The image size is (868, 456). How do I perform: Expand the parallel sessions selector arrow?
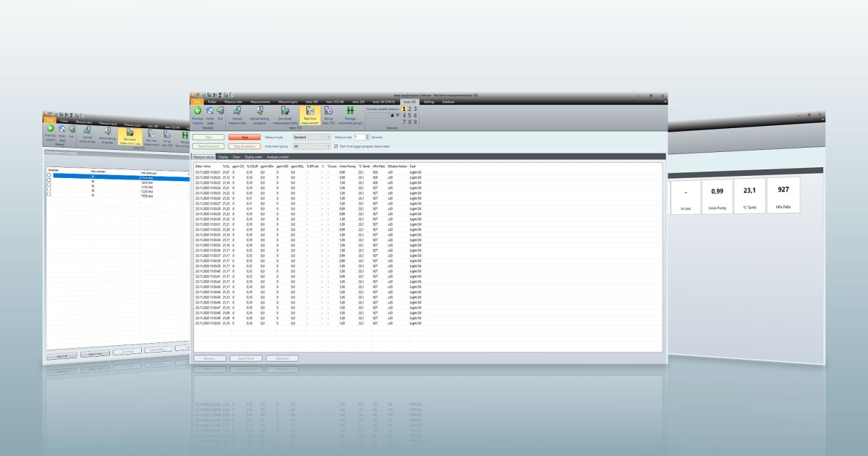397,116
